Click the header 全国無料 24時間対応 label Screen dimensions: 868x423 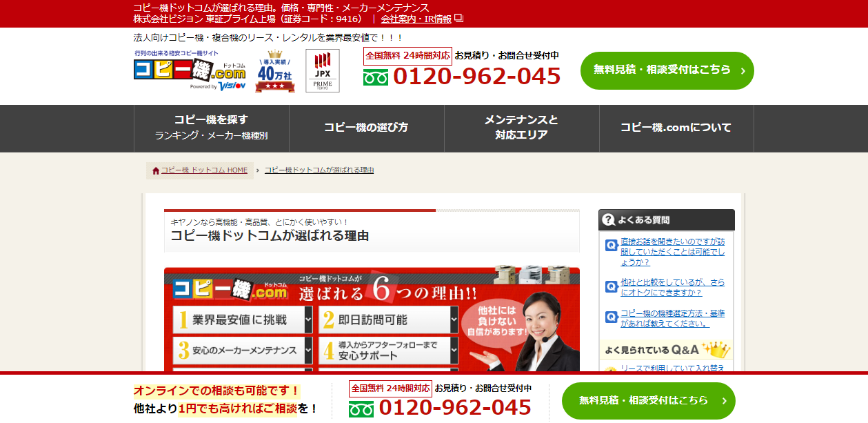tap(407, 56)
